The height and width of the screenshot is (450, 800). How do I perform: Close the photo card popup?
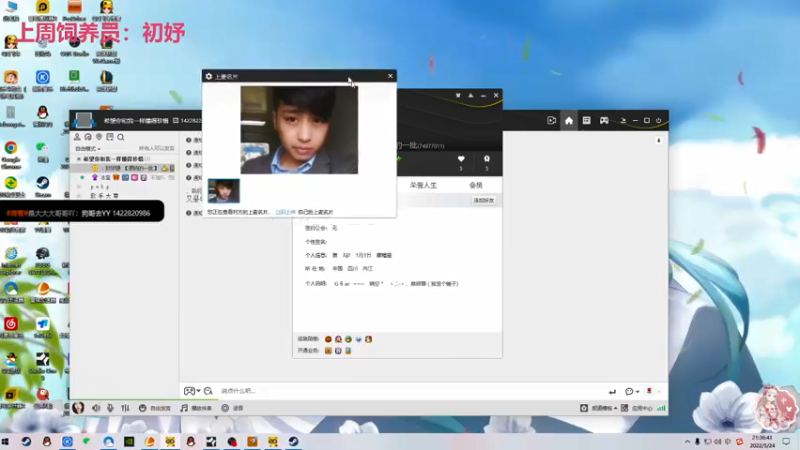coord(390,76)
